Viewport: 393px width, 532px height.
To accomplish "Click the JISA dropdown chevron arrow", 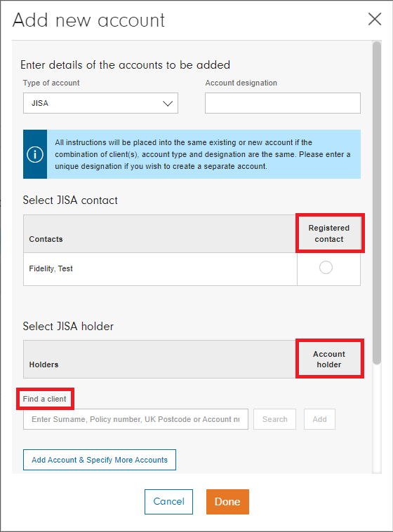I will point(168,104).
